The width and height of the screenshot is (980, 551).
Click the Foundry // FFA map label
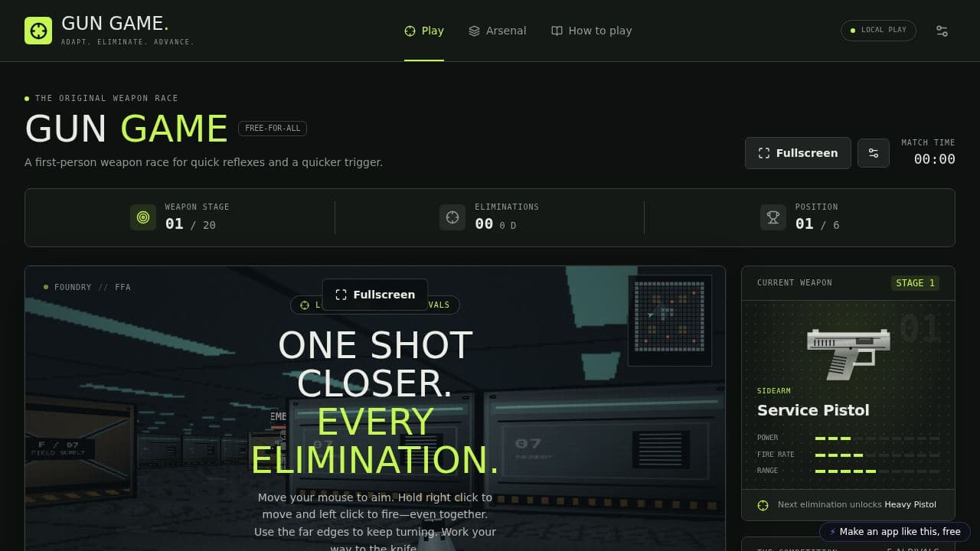coord(87,287)
